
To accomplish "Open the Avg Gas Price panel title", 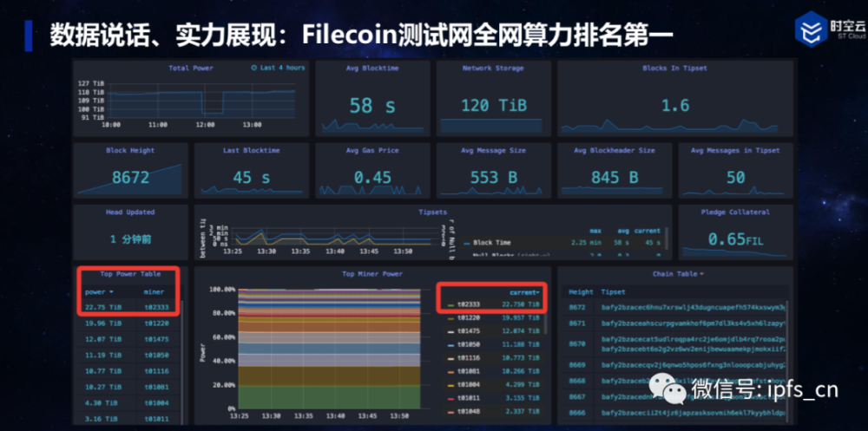I will [x=373, y=150].
